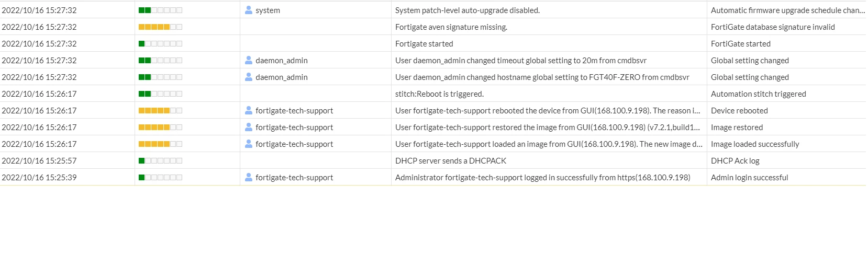The image size is (868, 255).
Task: Click user icon for timeout change daemon_admin row
Action: pos(249,60)
